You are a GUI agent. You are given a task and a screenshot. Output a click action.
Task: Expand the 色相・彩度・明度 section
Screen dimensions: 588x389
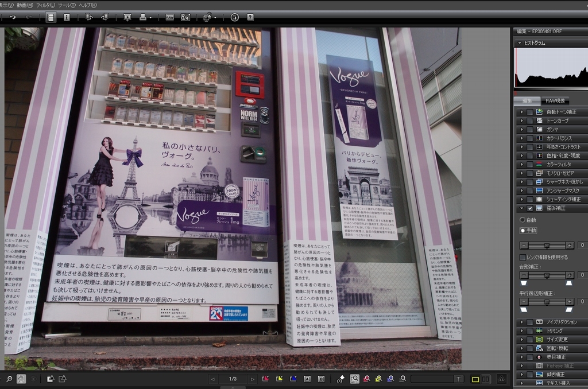point(521,155)
